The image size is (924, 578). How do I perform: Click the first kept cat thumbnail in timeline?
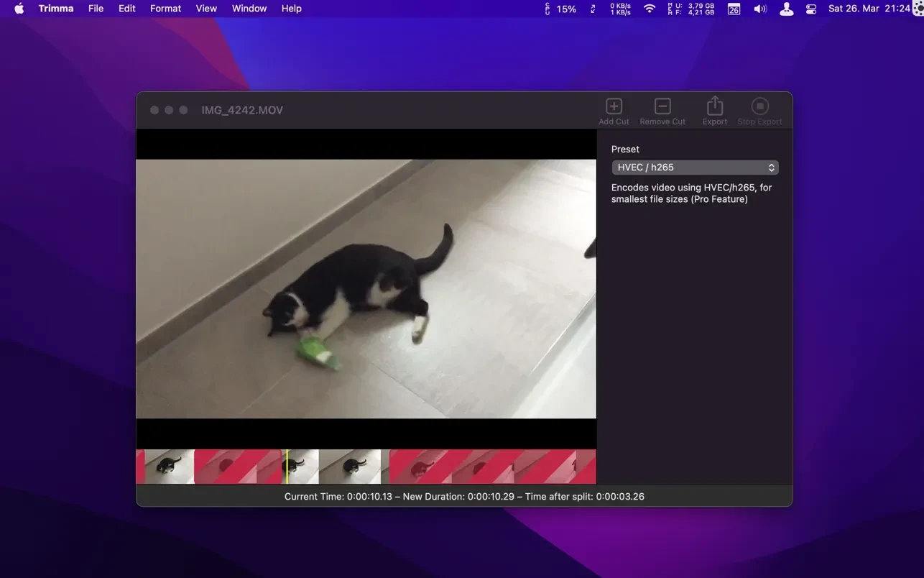(x=170, y=467)
